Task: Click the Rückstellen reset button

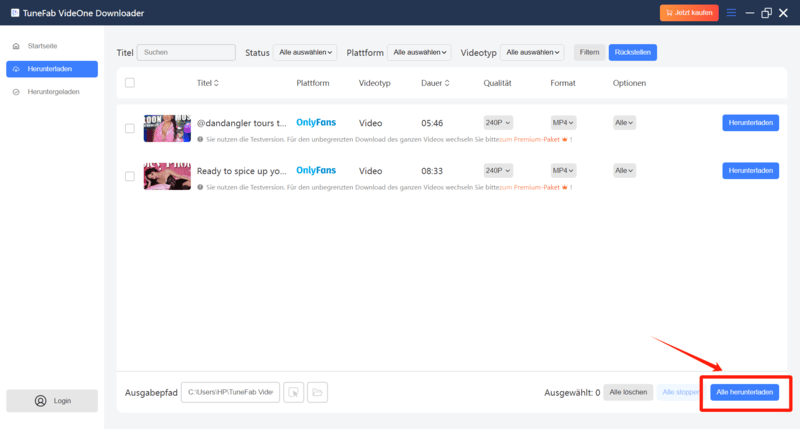Action: point(633,52)
